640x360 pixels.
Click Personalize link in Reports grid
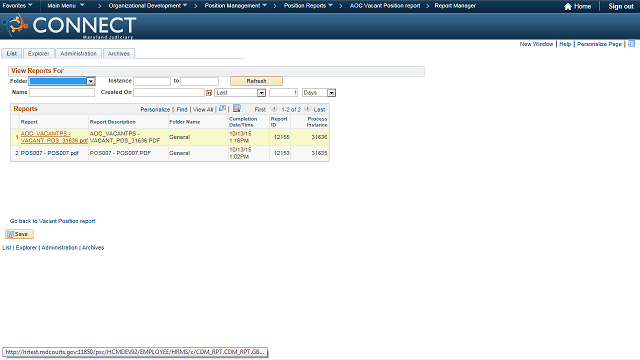[x=155, y=109]
